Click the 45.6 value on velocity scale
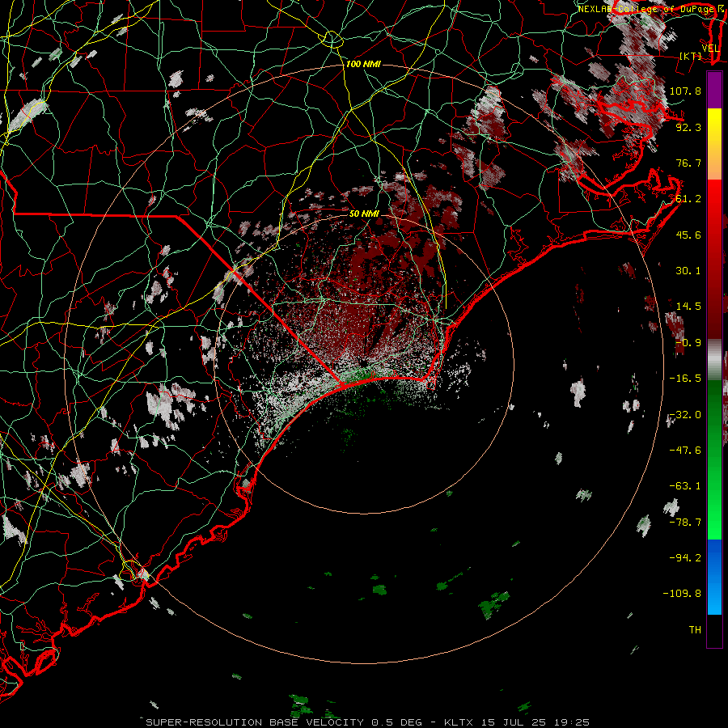 688,235
